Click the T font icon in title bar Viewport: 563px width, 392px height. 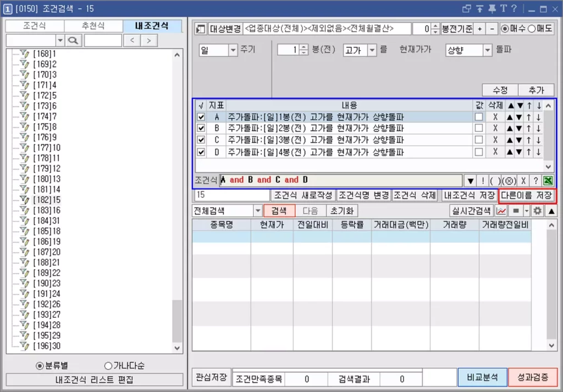pyautogui.click(x=504, y=9)
